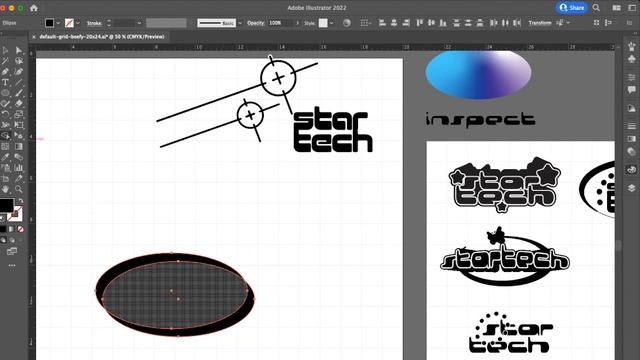Viewport: 640px width, 360px height.
Task: Expand the opacity slider arrow
Action: (x=297, y=23)
